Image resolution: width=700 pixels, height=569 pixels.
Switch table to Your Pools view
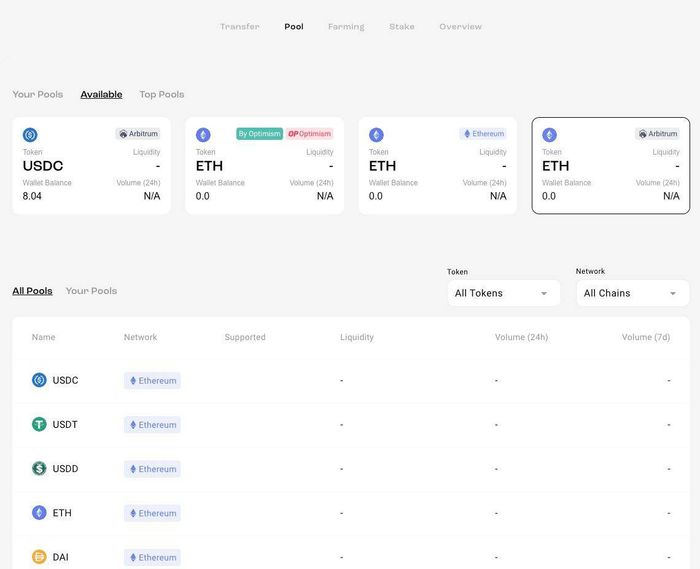91,291
